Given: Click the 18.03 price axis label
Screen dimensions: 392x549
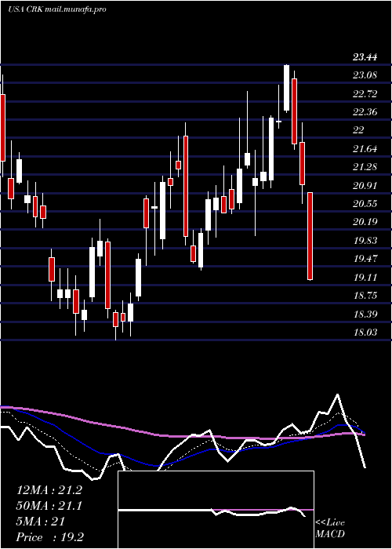Looking at the screenshot, I should (x=365, y=332).
